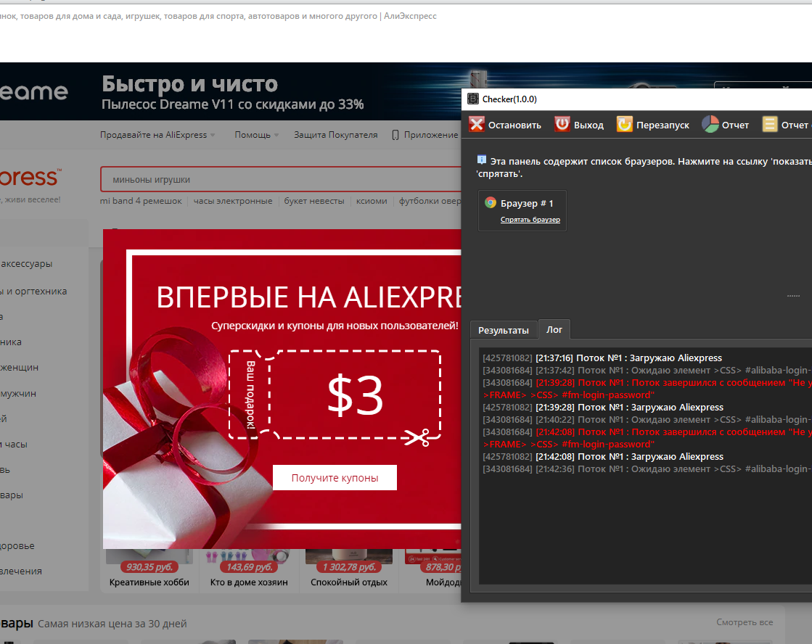Image resolution: width=812 pixels, height=644 pixels.
Task: Click the Chrome icon beside Браузер # 1
Action: click(x=491, y=203)
